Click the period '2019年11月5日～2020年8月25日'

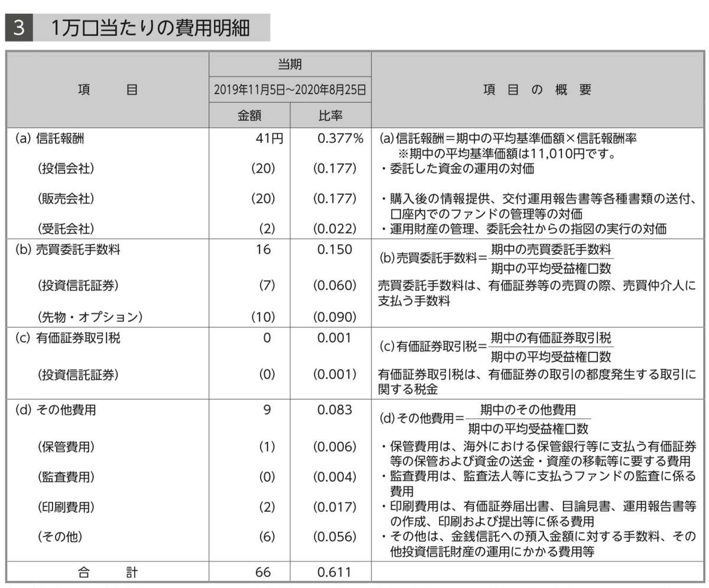point(290,90)
